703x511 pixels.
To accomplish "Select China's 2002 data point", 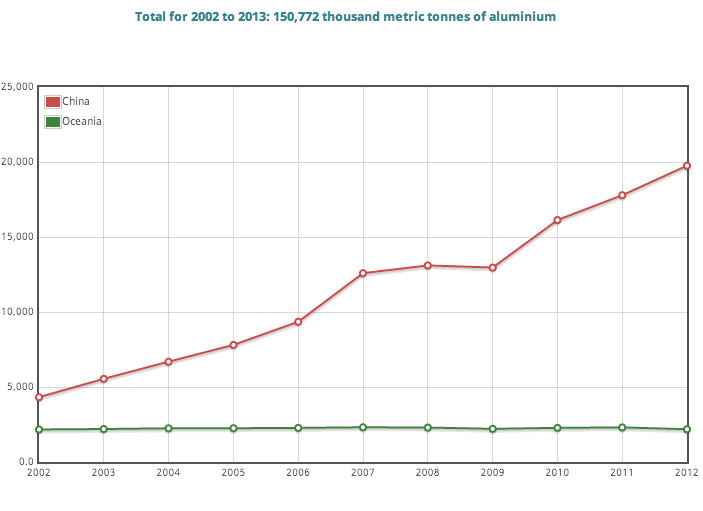I will pyautogui.click(x=39, y=397).
